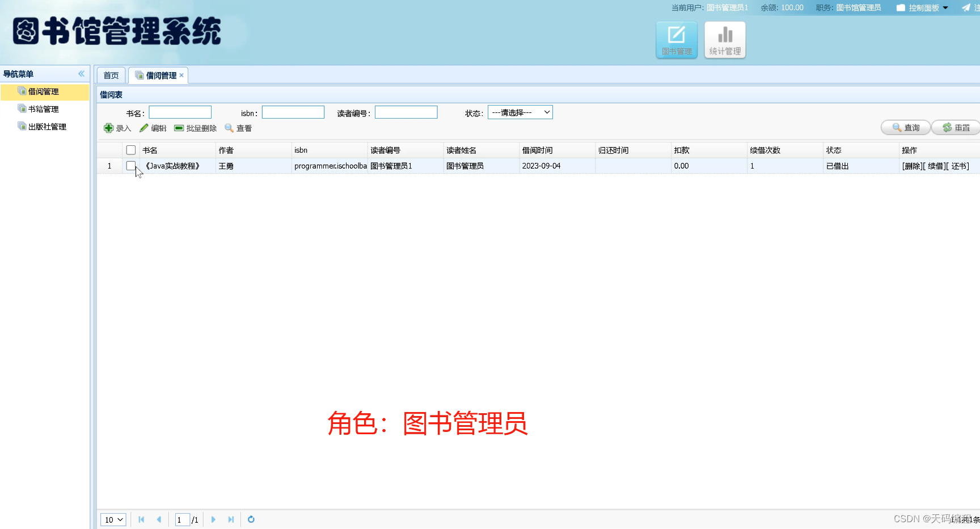
Task: Sort by the 状态 column header
Action: click(x=861, y=150)
